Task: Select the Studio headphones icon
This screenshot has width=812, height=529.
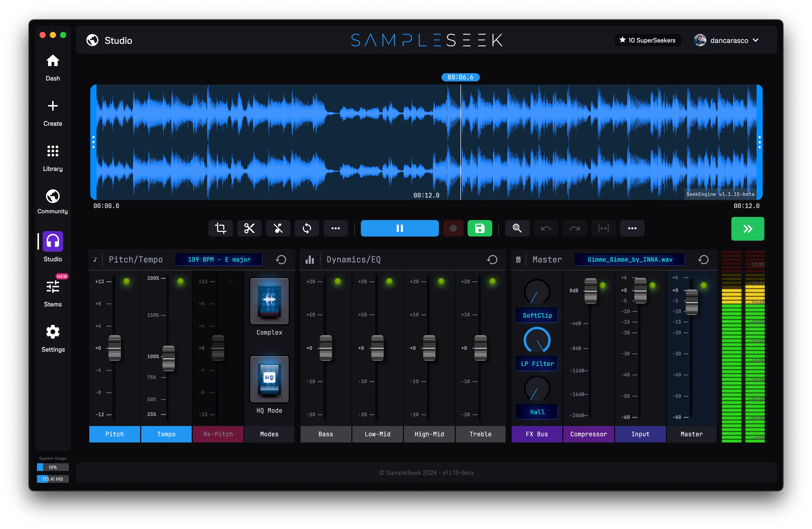Action: [x=53, y=241]
